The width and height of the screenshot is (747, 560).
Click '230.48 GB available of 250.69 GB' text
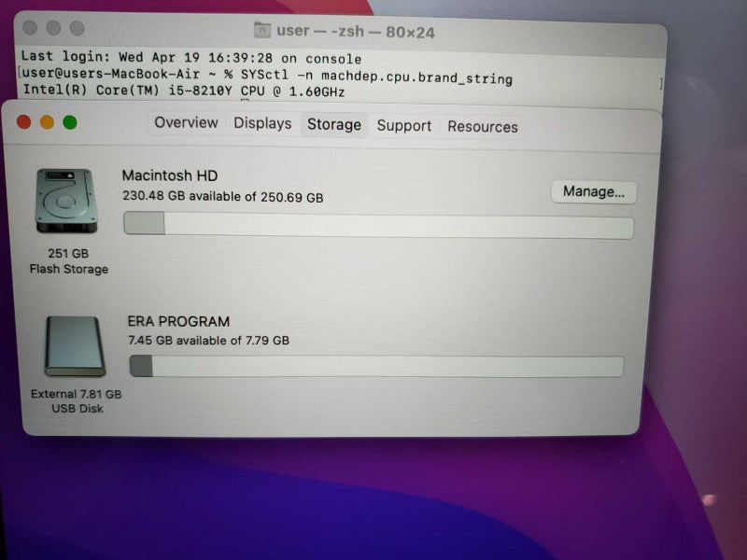point(223,196)
